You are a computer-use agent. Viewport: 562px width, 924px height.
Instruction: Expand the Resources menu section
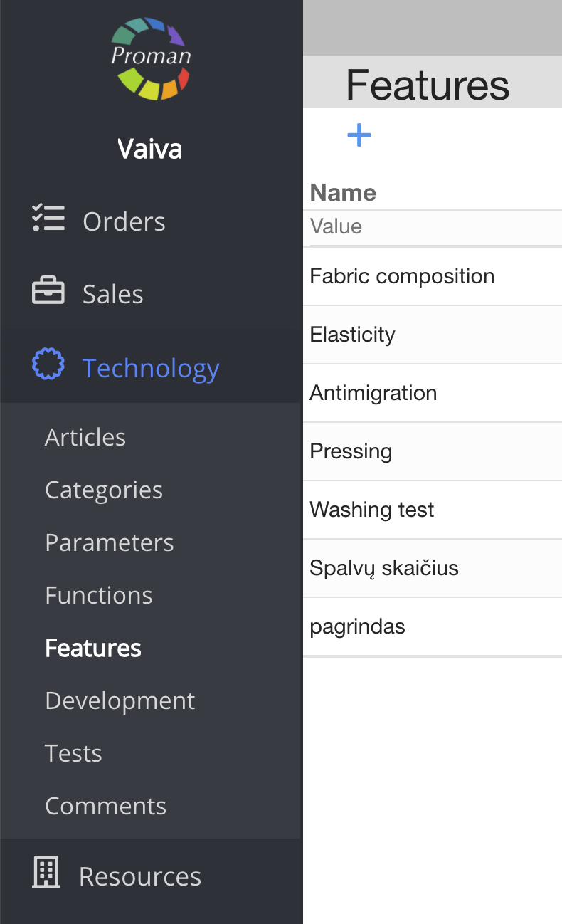140,876
